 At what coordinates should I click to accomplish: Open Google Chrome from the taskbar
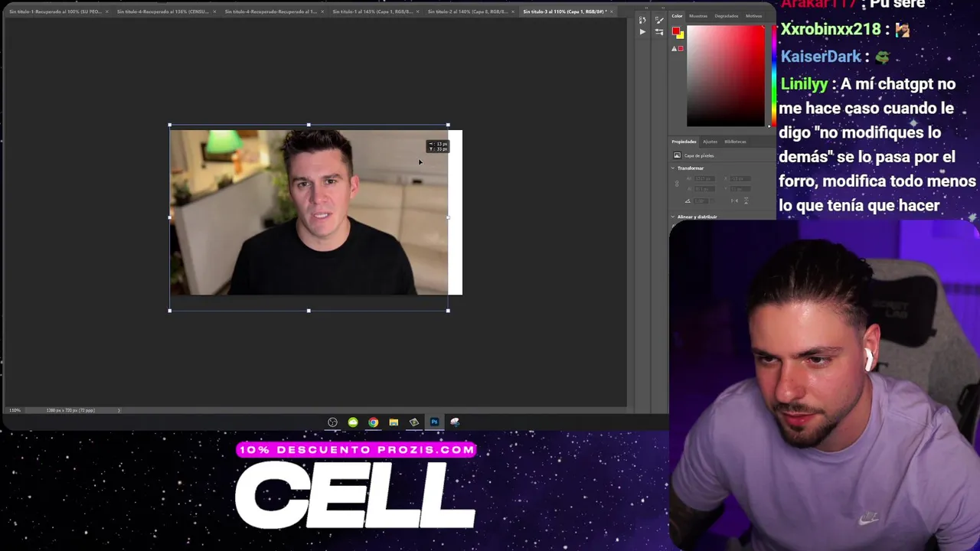tap(373, 422)
